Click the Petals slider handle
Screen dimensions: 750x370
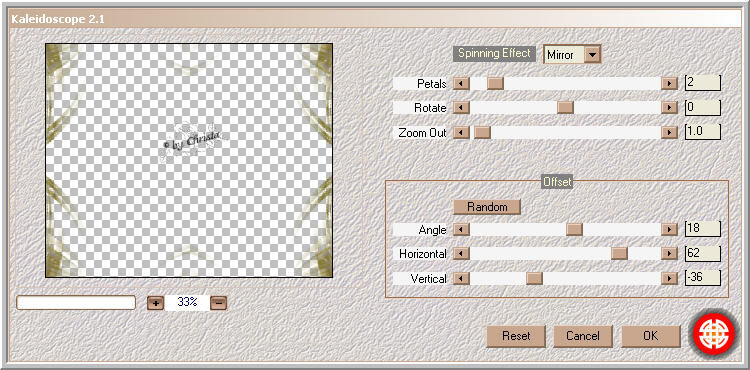click(x=496, y=84)
